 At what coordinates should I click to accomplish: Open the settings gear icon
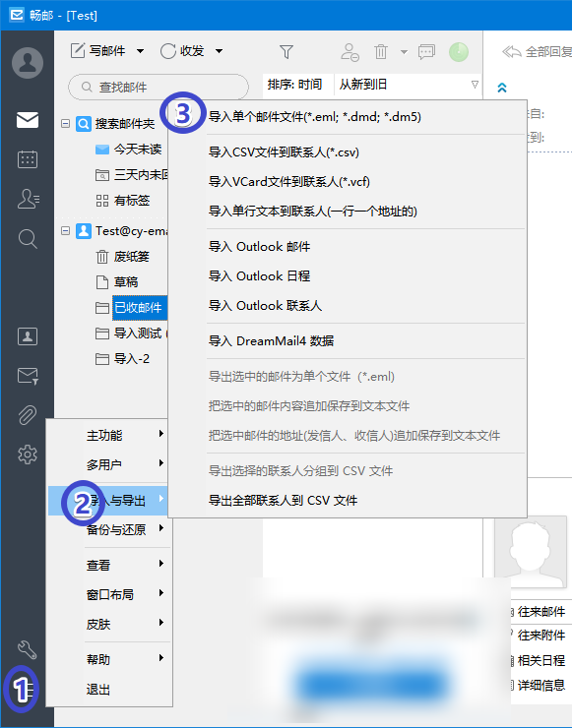[x=28, y=455]
